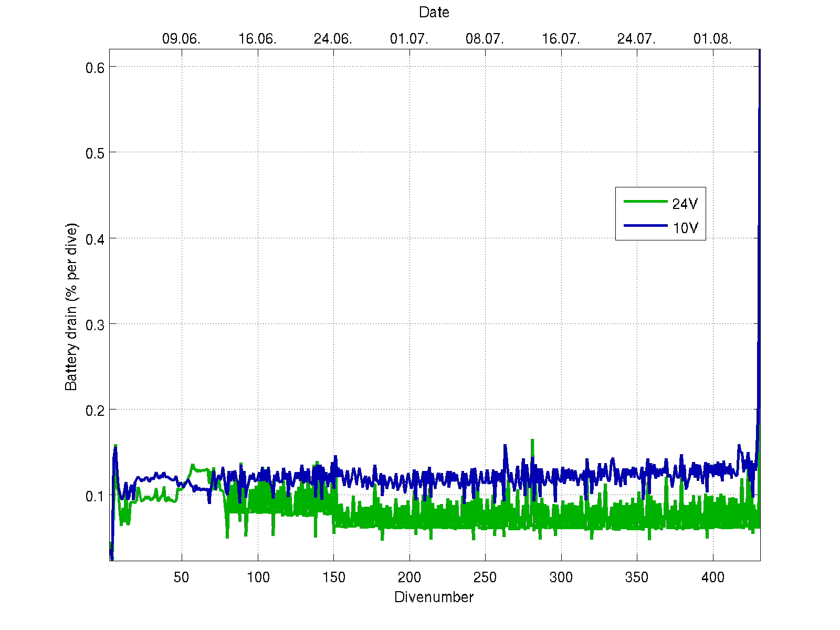This screenshot has width=840, height=630.
Task: Click the green 24V legend line sample
Action: coord(645,201)
